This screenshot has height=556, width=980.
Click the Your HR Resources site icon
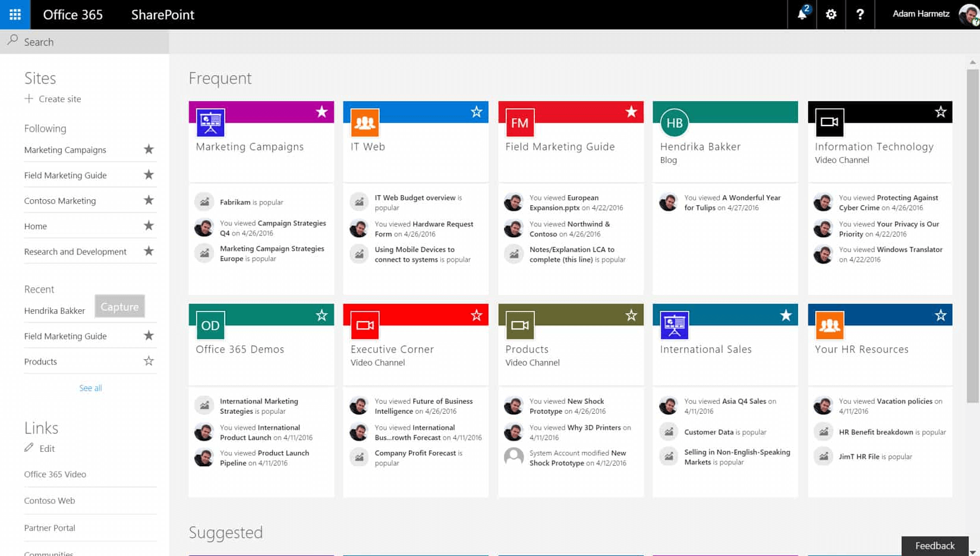point(830,326)
